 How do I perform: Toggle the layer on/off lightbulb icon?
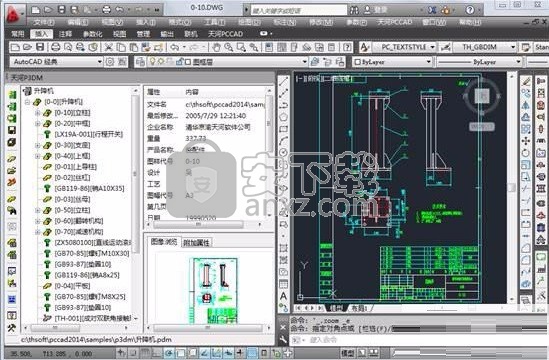click(152, 62)
